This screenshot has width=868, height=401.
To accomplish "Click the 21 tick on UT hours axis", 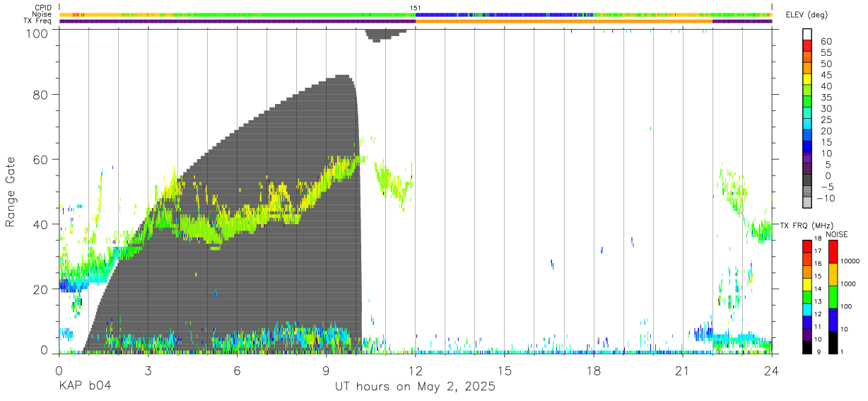I will (x=682, y=370).
